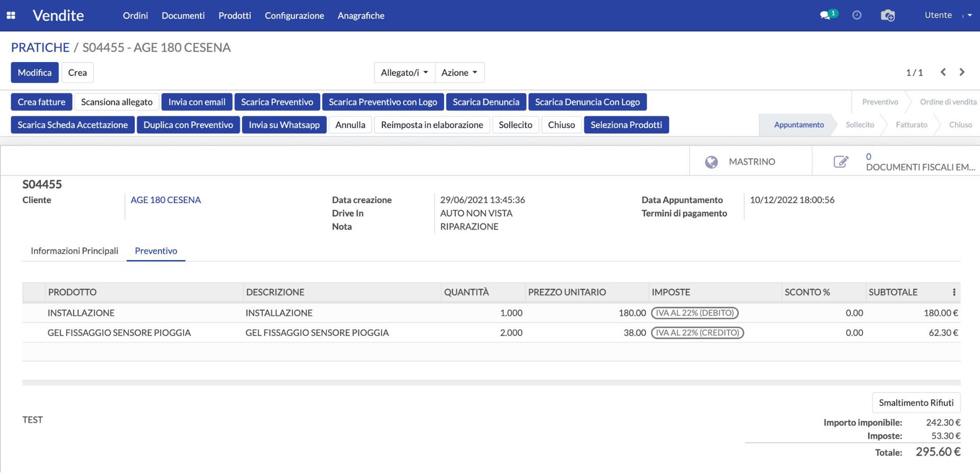Screen dimensions: 980x475
Task: Open the AGE 180 CESENA client link
Action: pyautogui.click(x=166, y=200)
